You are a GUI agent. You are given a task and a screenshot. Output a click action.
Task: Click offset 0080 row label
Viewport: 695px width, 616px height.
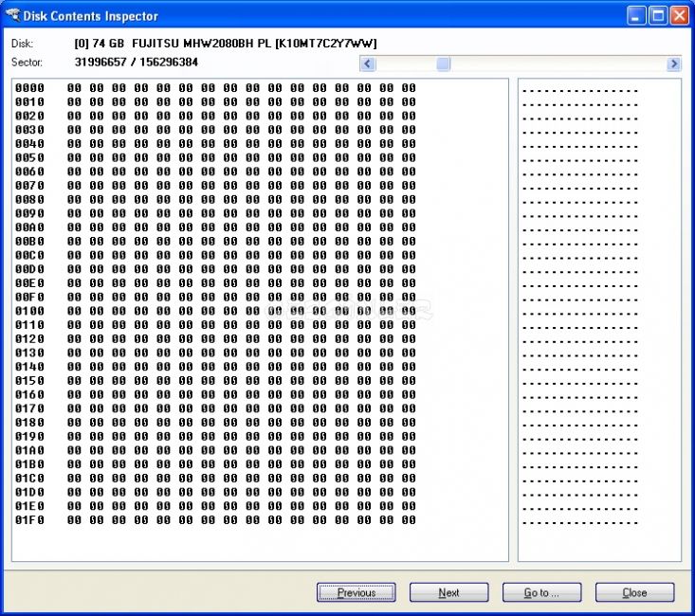coord(29,199)
